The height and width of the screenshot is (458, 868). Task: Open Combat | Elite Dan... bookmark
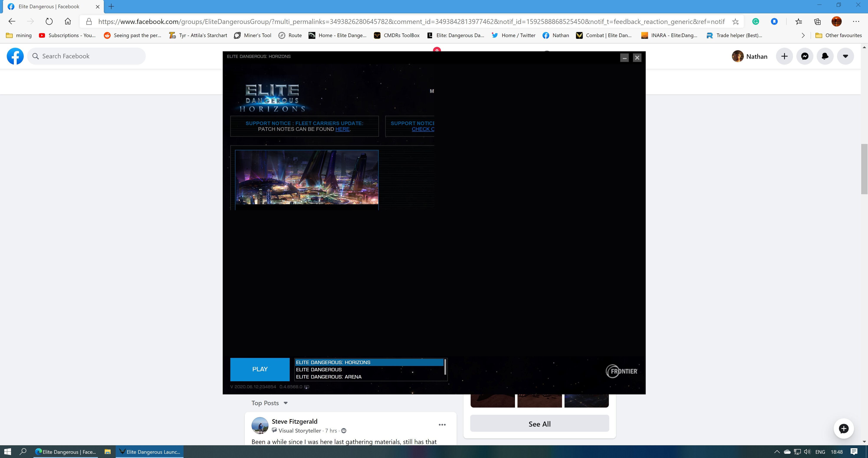point(604,35)
